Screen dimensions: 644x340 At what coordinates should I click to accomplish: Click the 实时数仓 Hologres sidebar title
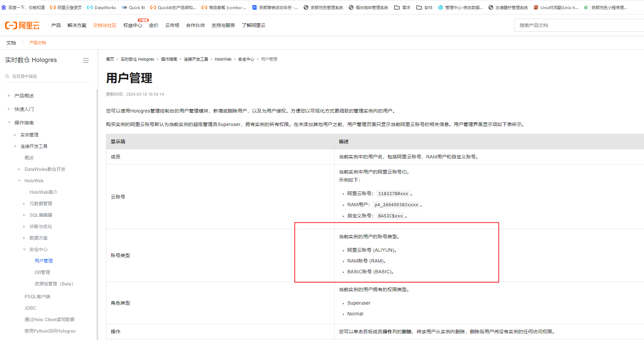31,60
